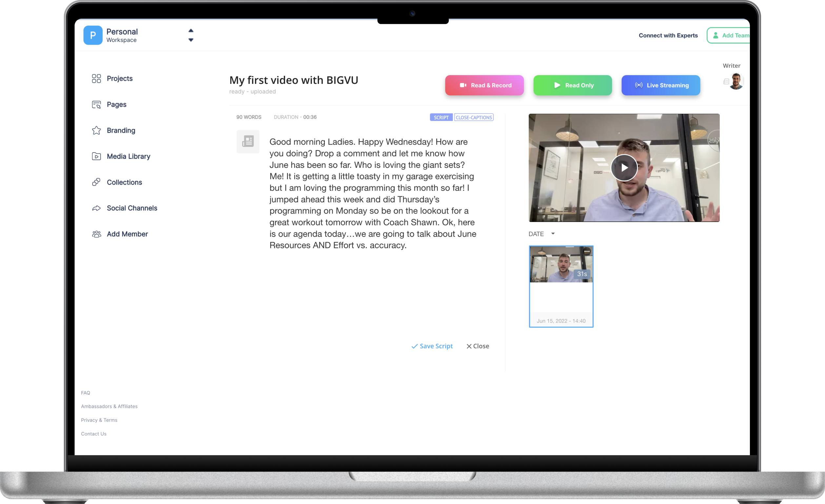The width and height of the screenshot is (825, 504).
Task: Select the 31s take thumbnail
Action: pyautogui.click(x=561, y=265)
